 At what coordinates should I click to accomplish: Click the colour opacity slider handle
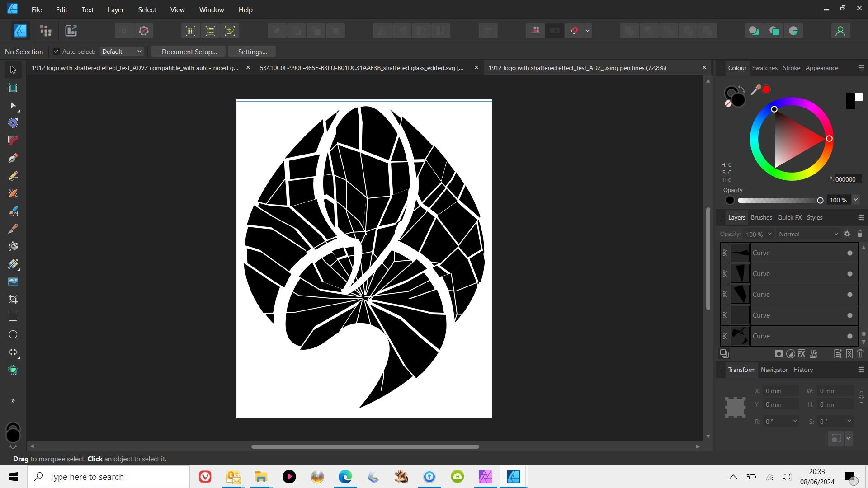tap(820, 200)
